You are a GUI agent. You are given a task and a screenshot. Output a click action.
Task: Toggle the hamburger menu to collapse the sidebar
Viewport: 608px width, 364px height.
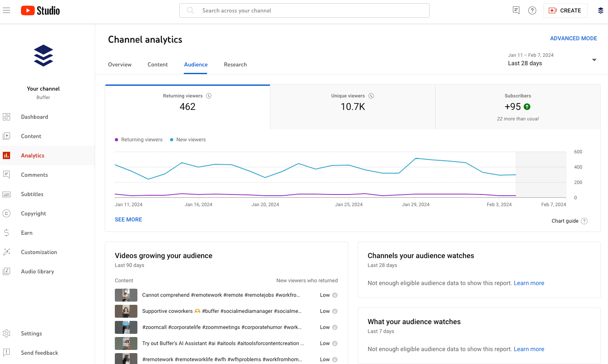(x=6, y=10)
